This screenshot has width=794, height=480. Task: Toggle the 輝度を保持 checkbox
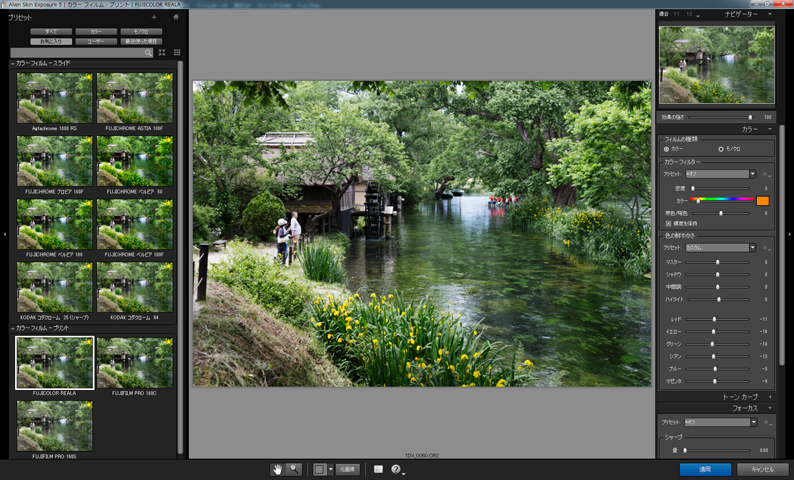pyautogui.click(x=668, y=222)
